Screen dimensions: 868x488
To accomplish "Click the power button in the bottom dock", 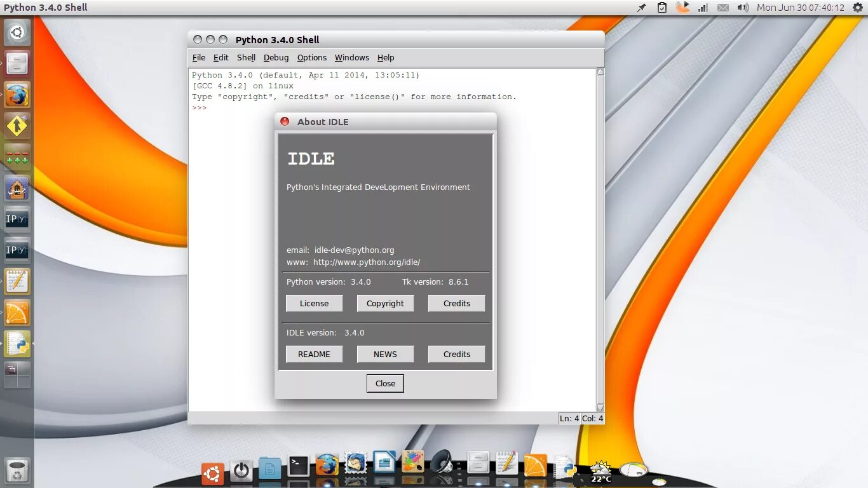I will [x=241, y=471].
